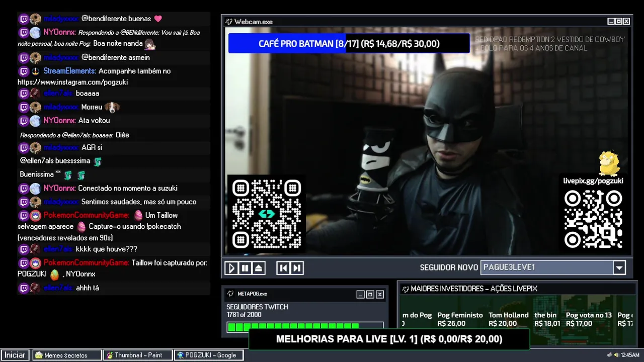The height and width of the screenshot is (362, 644).
Task: Click the METAPOG.exe title bar icon
Action: pos(230,294)
